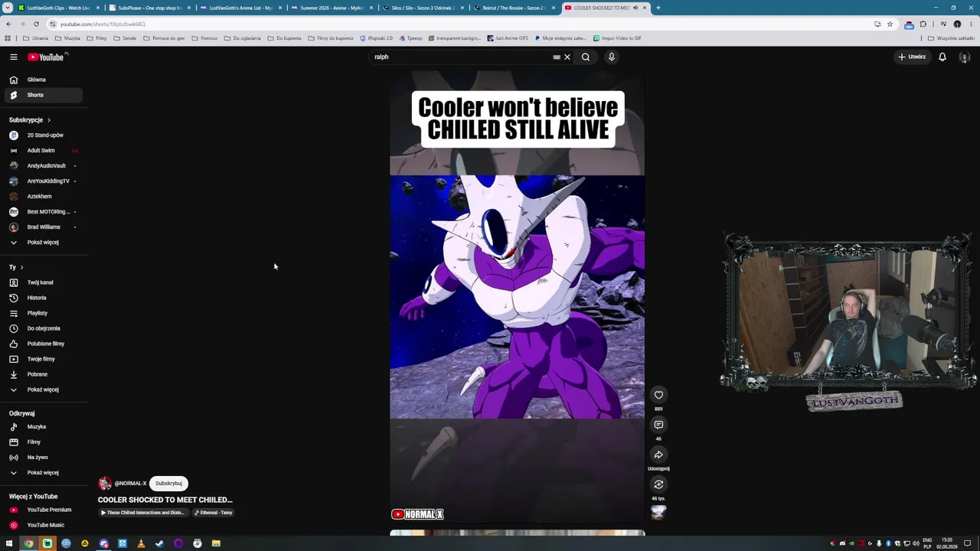Open the Muzyka bookmarks folder
This screenshot has height=551, width=980.
tap(67, 38)
